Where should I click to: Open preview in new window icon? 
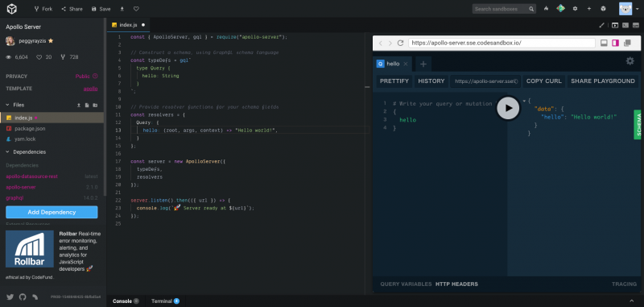point(627,43)
